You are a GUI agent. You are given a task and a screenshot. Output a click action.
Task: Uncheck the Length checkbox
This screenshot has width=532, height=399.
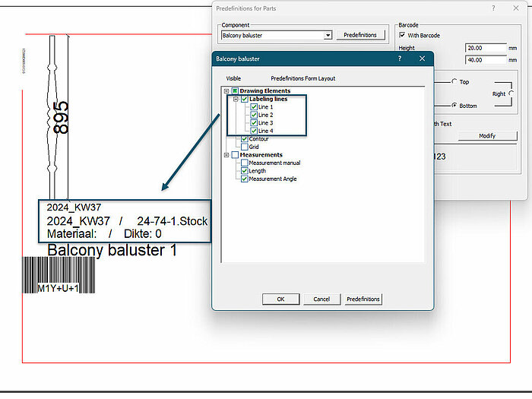244,171
